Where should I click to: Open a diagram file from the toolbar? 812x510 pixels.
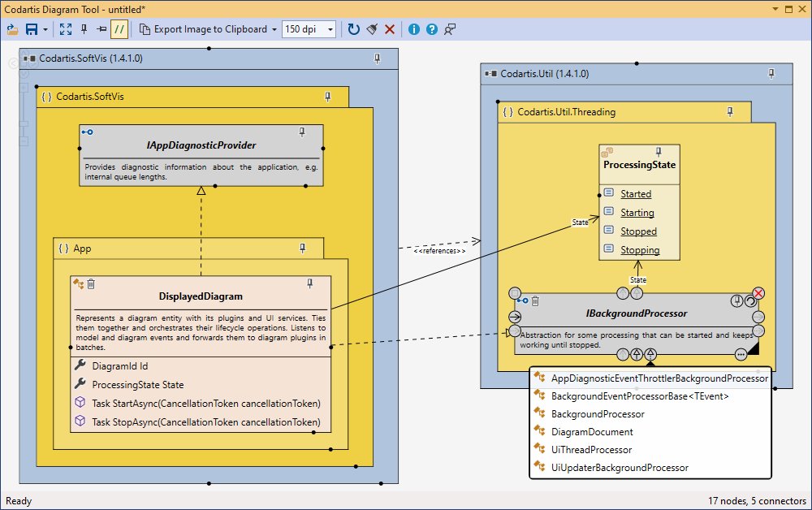coord(12,29)
